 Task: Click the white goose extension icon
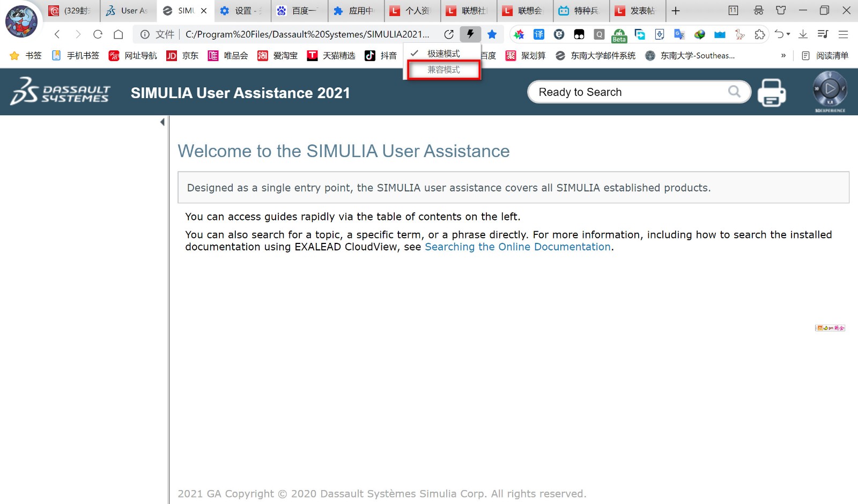click(740, 34)
